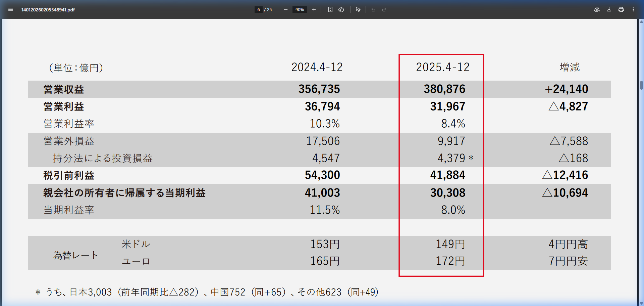Viewport: 644px width, 306px height.
Task: Zoom out with the minus button
Action: point(286,10)
